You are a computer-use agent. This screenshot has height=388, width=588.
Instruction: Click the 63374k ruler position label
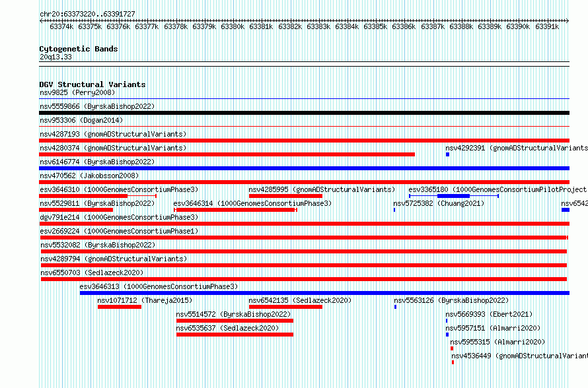pyautogui.click(x=61, y=26)
